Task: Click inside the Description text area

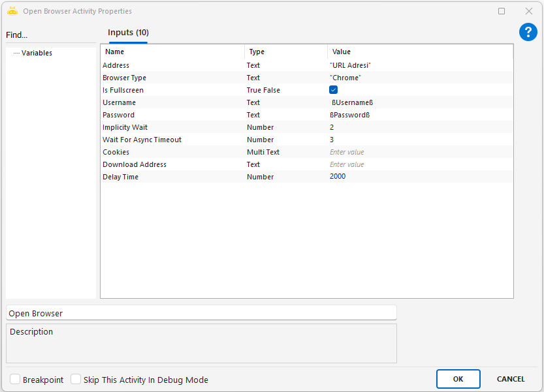Action: pyautogui.click(x=200, y=346)
